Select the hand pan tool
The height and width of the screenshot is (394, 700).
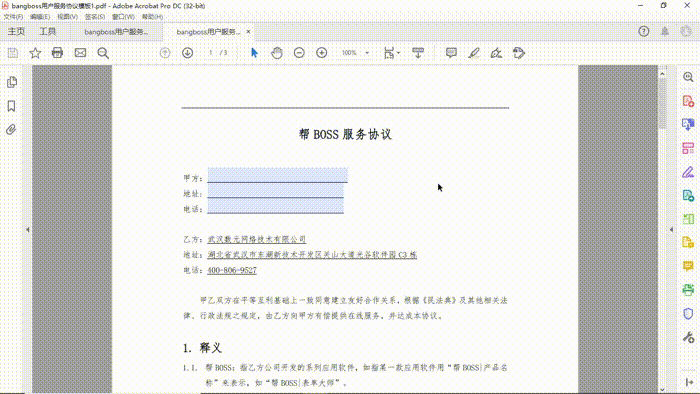tap(277, 53)
